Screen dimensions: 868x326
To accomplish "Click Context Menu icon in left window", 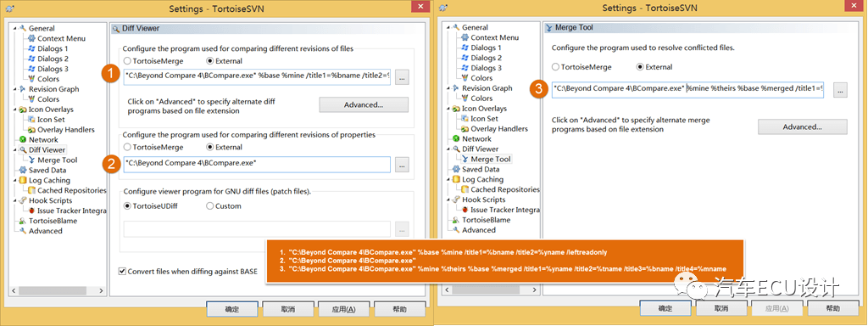I will pos(31,39).
